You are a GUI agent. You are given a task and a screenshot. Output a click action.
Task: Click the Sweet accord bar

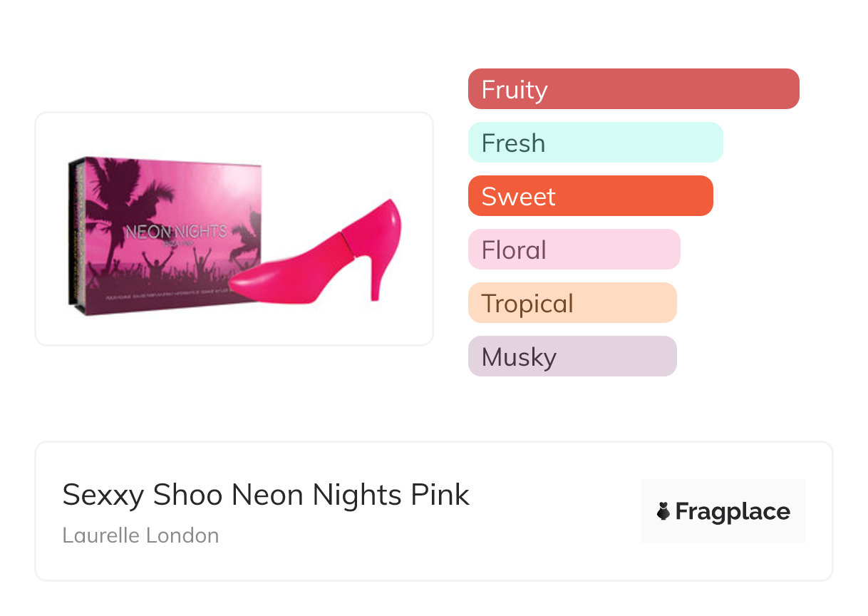coord(590,196)
